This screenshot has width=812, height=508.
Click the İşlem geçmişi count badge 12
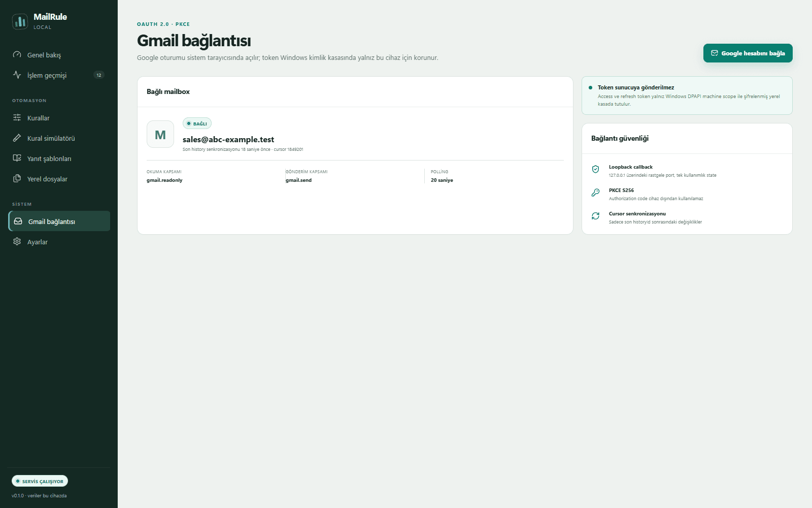pyautogui.click(x=99, y=75)
